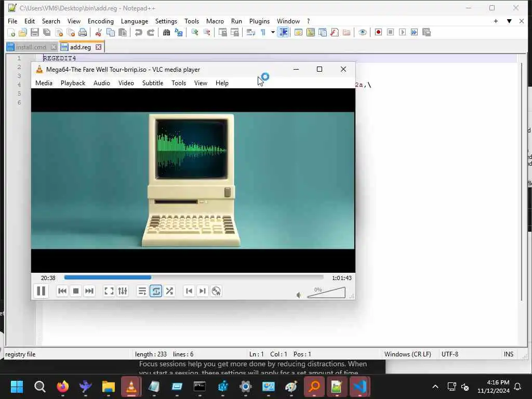Toggle Notepad++ word wrap icon

pos(250,33)
